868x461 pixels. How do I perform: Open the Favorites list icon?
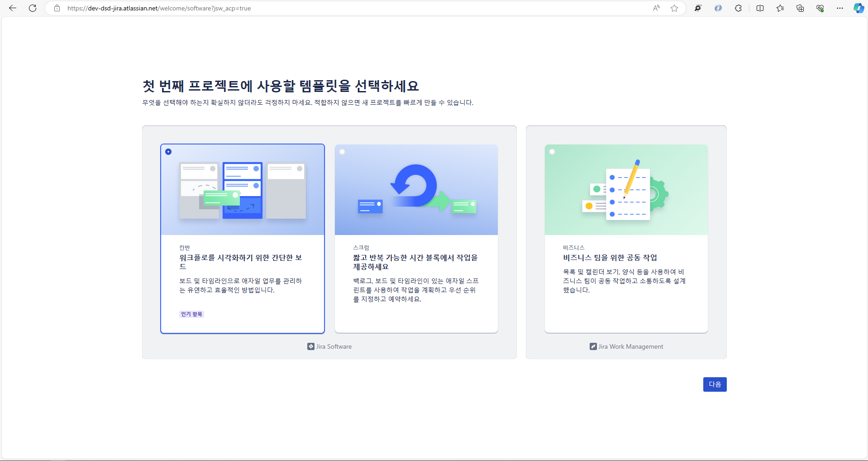(x=780, y=8)
